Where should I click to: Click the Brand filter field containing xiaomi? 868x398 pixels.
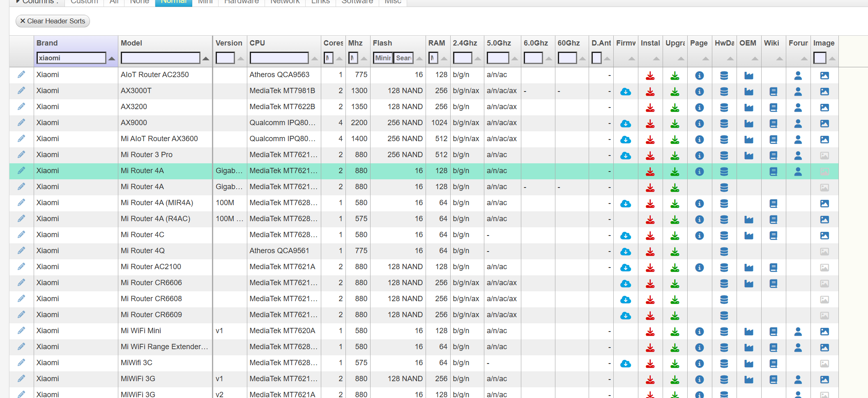[71, 58]
